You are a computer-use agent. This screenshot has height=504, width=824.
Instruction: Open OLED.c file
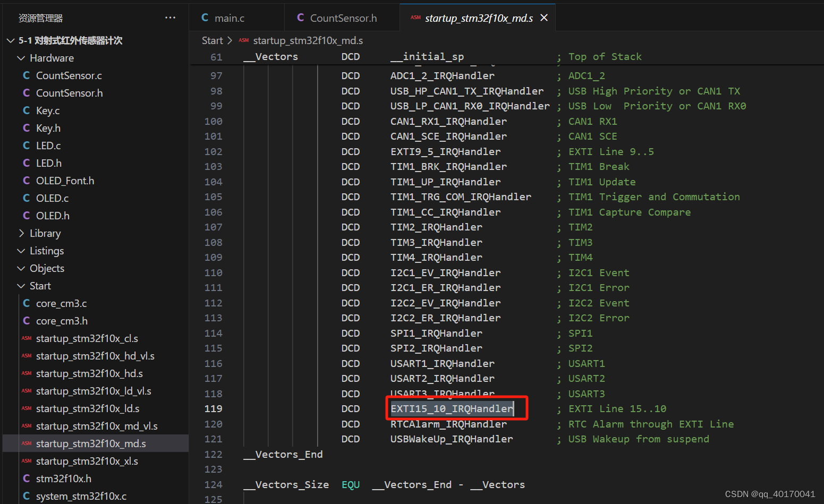pyautogui.click(x=52, y=198)
